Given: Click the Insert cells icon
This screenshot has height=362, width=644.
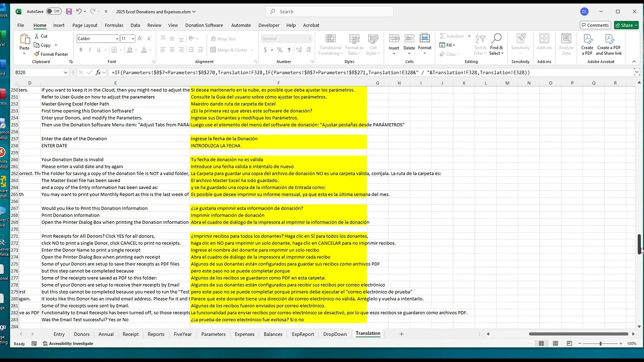Looking at the screenshot, I should coord(394,39).
